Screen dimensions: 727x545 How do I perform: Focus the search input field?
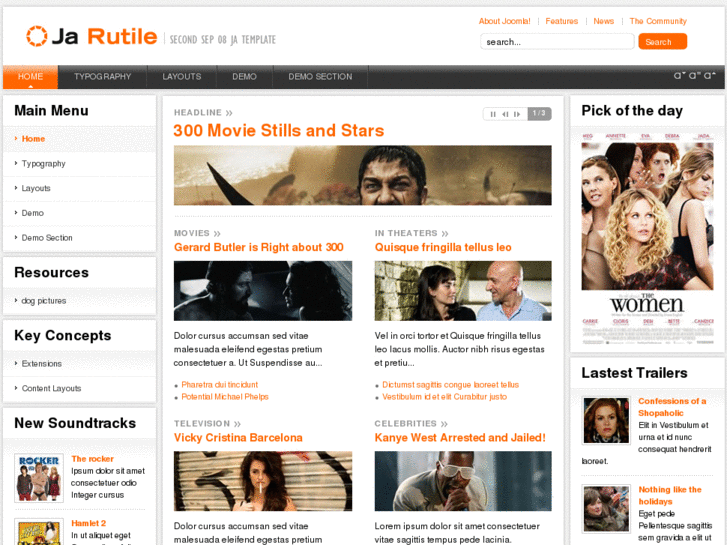pos(557,42)
